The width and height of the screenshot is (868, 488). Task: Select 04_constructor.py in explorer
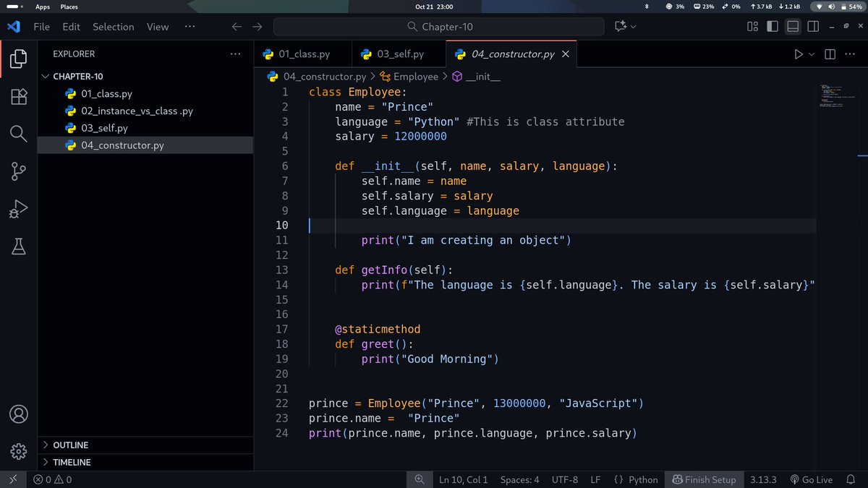click(145, 145)
